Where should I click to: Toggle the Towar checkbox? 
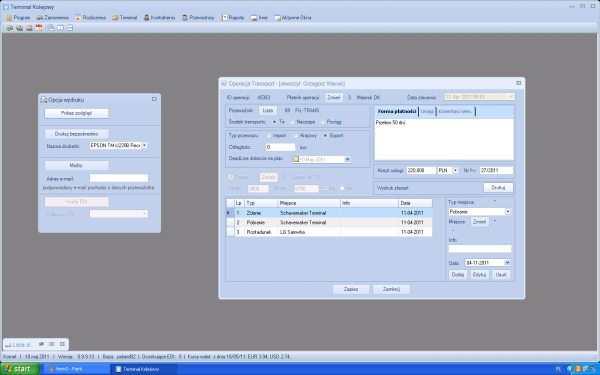coord(230,177)
